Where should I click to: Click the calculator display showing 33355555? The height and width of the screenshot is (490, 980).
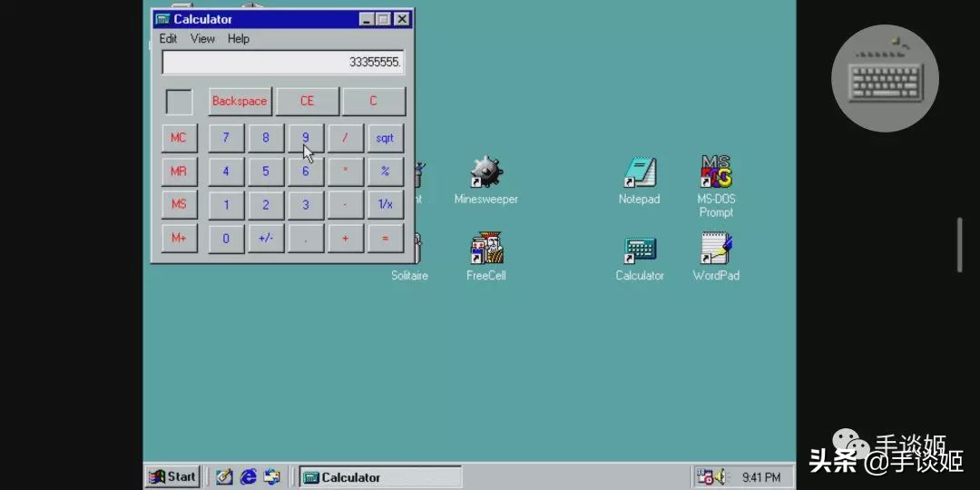[283, 63]
